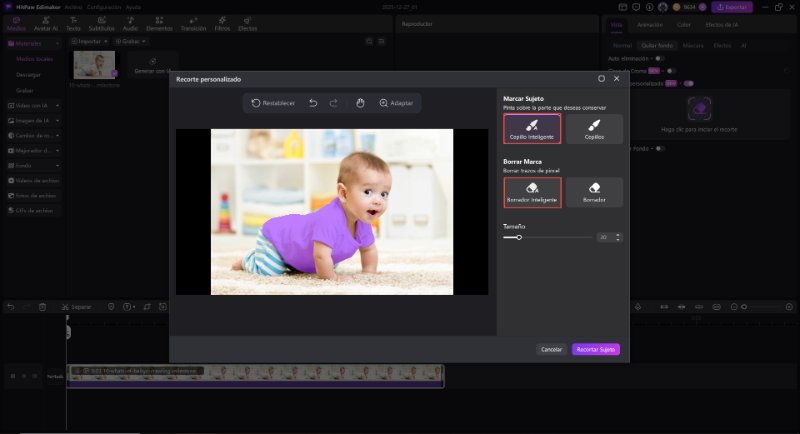Select the regular Cepillos brush tool

coord(594,128)
